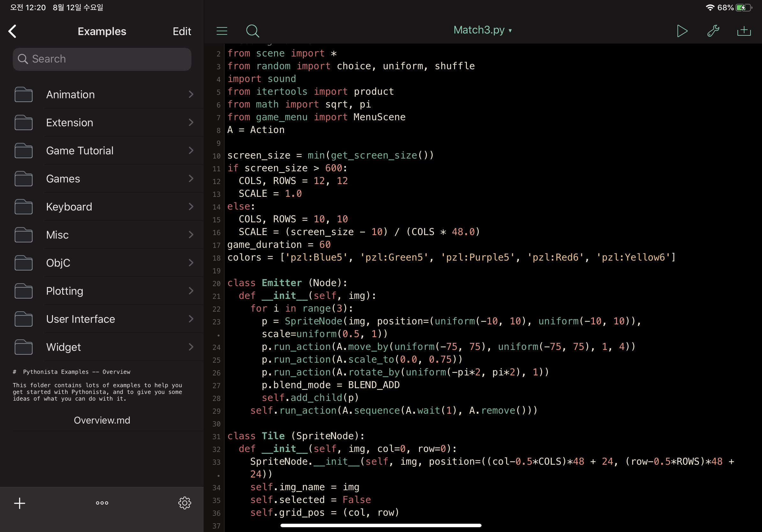Viewport: 762px width, 532px height.
Task: Open the three-dot more options
Action: (102, 503)
